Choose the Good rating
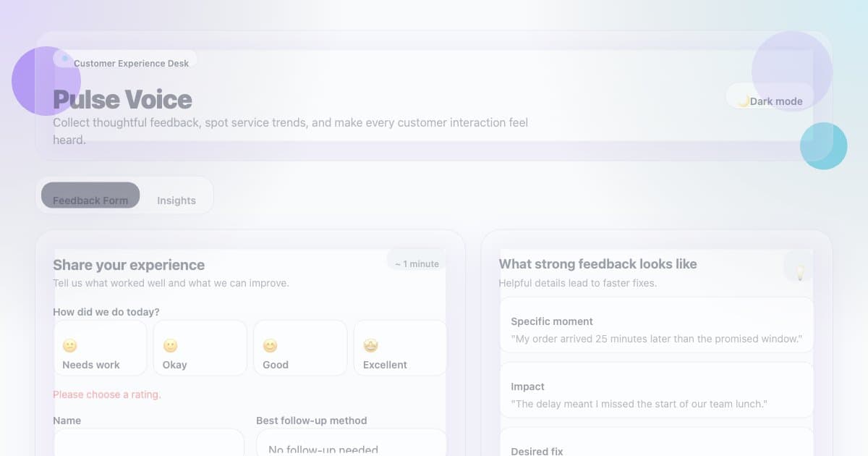Viewport: 868px width, 456px height. [x=300, y=348]
